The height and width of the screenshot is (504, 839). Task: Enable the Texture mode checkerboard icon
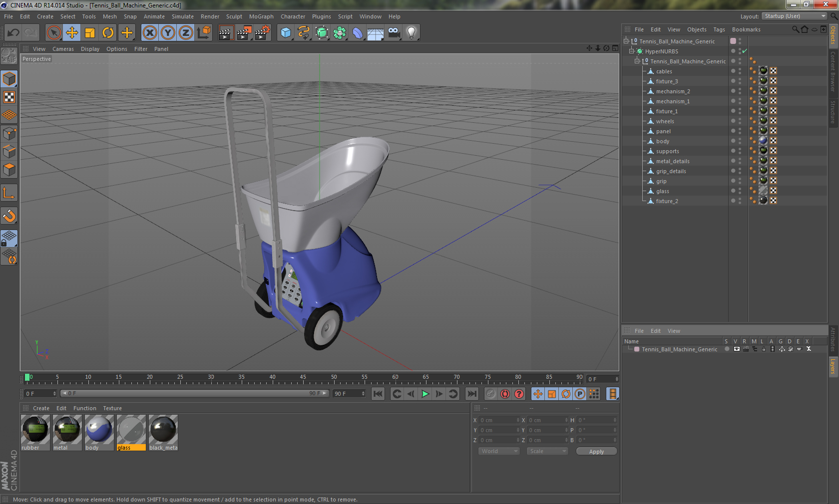click(9, 97)
